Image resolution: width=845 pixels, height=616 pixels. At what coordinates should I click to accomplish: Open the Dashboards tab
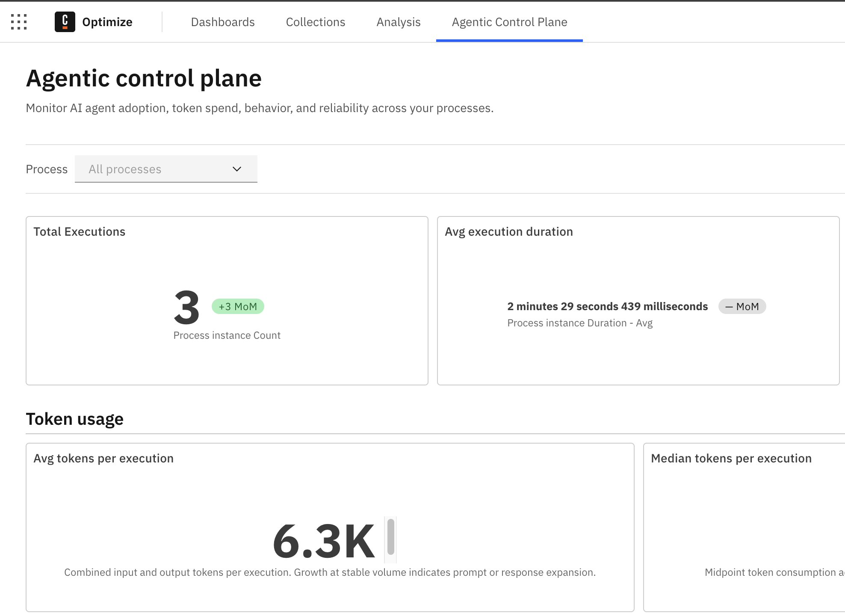(x=223, y=22)
